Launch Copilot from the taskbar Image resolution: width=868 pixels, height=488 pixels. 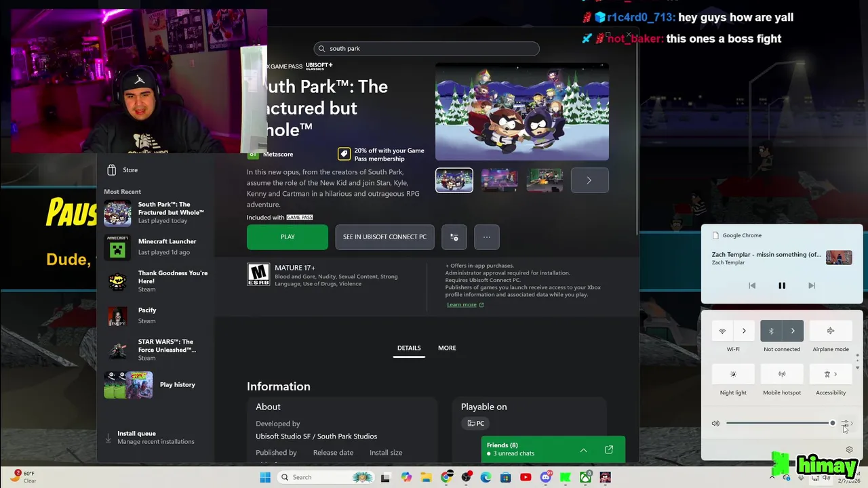point(406,477)
